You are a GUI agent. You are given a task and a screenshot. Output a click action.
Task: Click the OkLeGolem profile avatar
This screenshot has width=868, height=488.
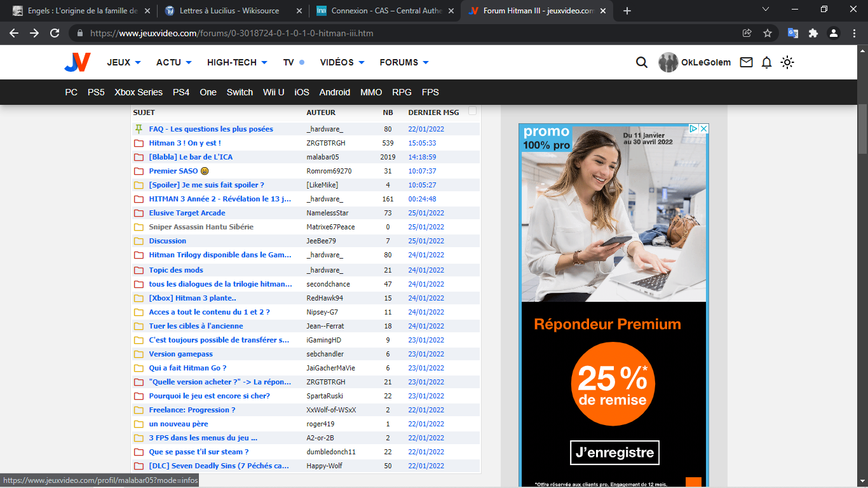coord(668,62)
